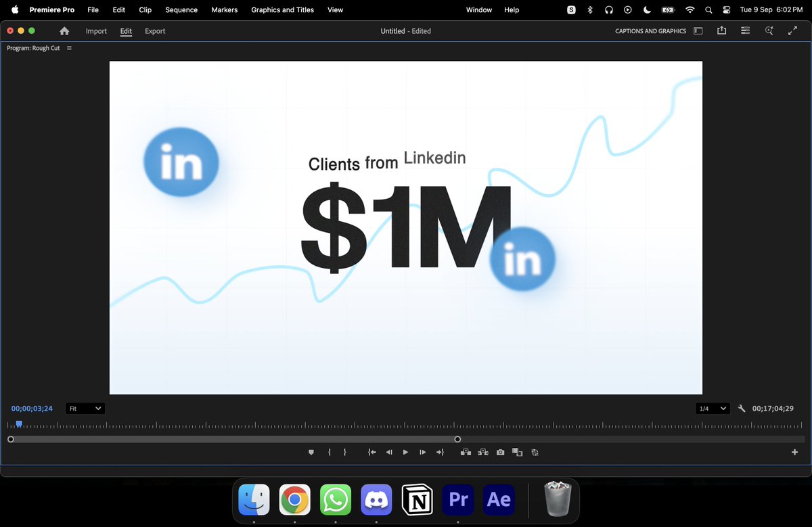
Task: Open WhatsApp from the Dock
Action: point(336,500)
